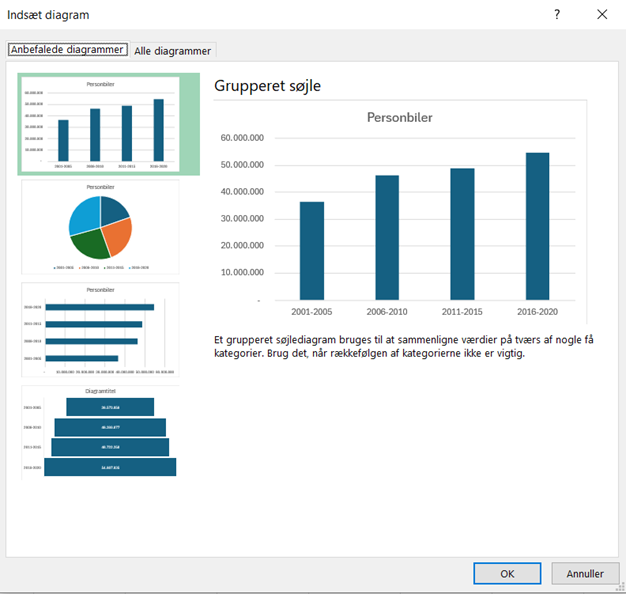Image resolution: width=626 pixels, height=594 pixels.
Task: Choose the horizontal bar chart thumbnail
Action: 100,331
